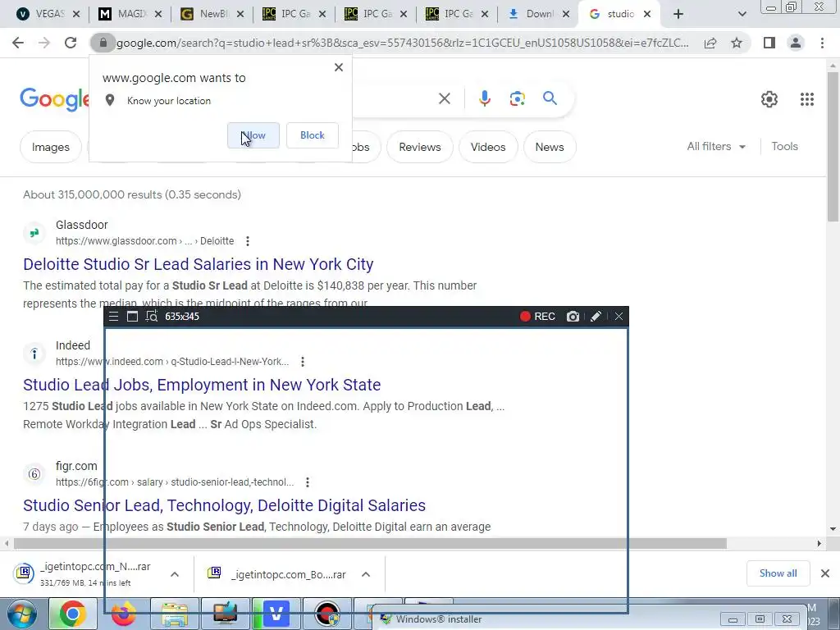Search by image with Google Lens

click(517, 98)
